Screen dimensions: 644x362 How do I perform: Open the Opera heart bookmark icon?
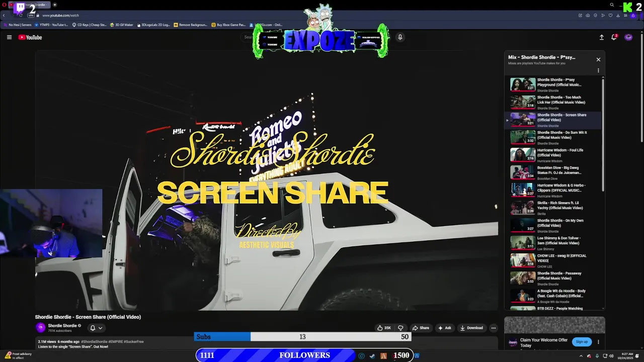click(x=610, y=16)
